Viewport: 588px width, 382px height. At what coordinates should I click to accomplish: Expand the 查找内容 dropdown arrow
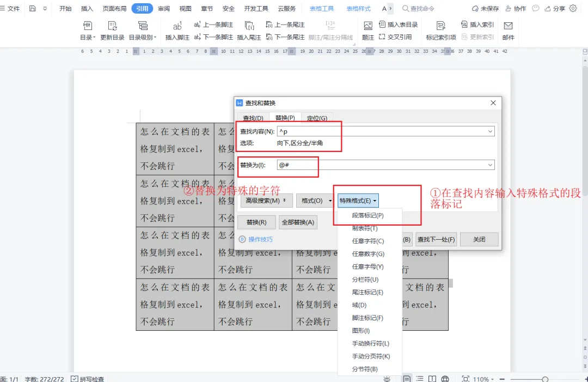pos(490,131)
